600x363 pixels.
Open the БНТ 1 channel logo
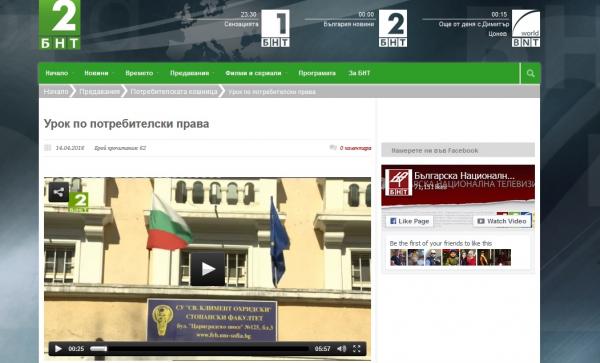(275, 28)
